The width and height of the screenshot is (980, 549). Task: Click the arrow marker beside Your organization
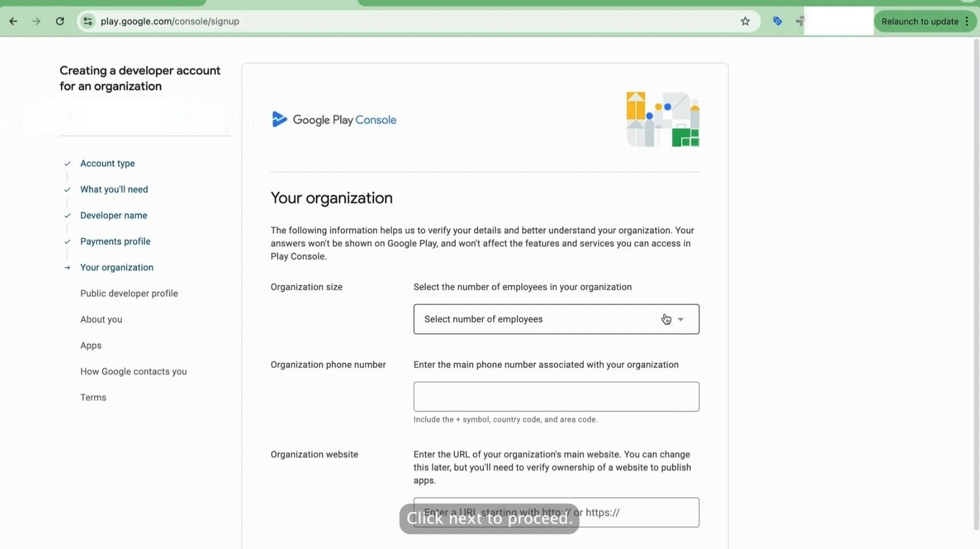pos(67,268)
